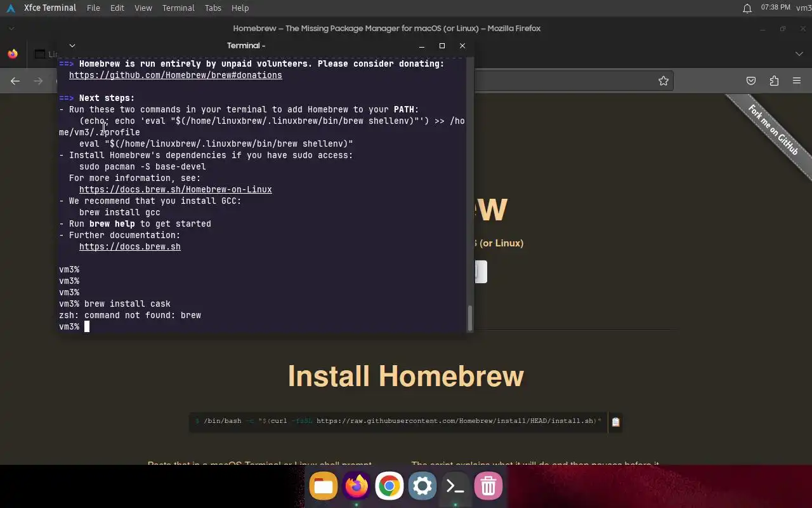This screenshot has height=508, width=812.
Task: Click 'sudo pacman -S base-devel' line
Action: click(143, 166)
